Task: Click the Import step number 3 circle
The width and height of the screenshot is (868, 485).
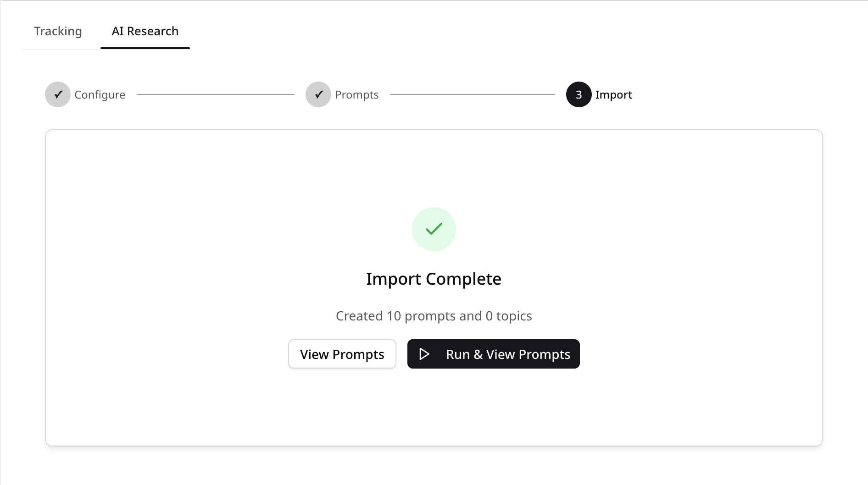Action: click(579, 94)
